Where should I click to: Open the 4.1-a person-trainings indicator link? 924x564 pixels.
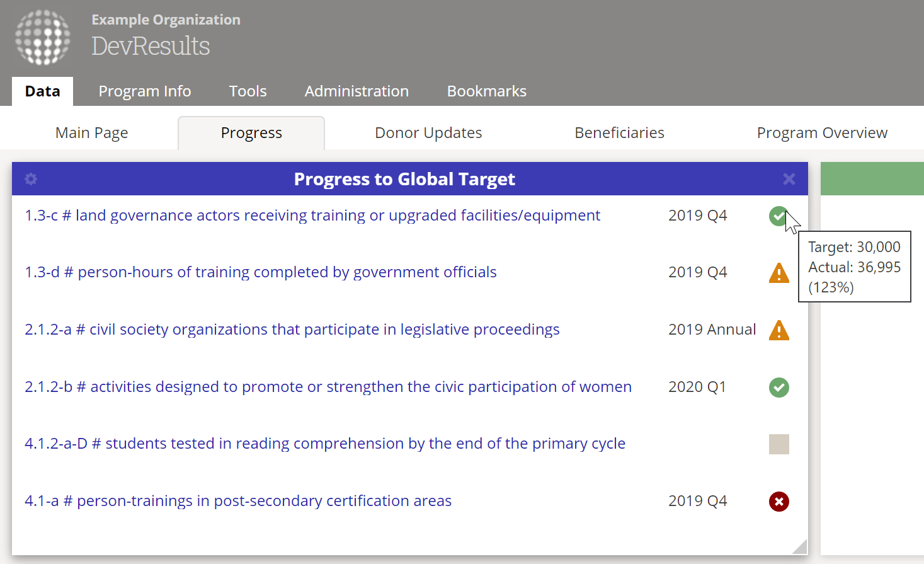point(238,501)
